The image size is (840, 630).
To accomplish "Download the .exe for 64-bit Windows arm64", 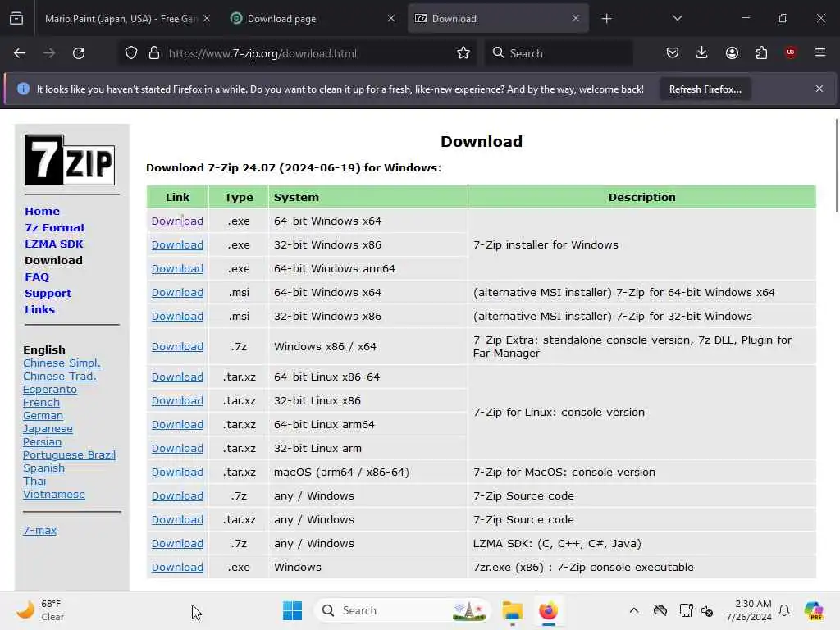I will (177, 269).
